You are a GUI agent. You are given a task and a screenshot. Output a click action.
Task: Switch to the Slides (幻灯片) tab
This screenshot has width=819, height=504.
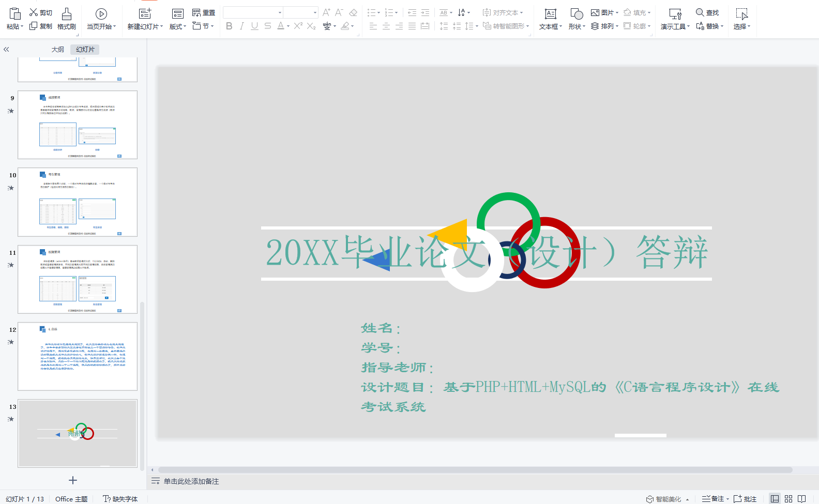click(85, 50)
